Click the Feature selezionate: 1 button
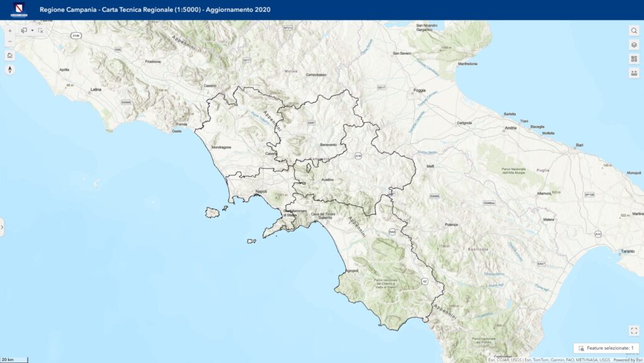The height and width of the screenshot is (363, 644). click(606, 348)
